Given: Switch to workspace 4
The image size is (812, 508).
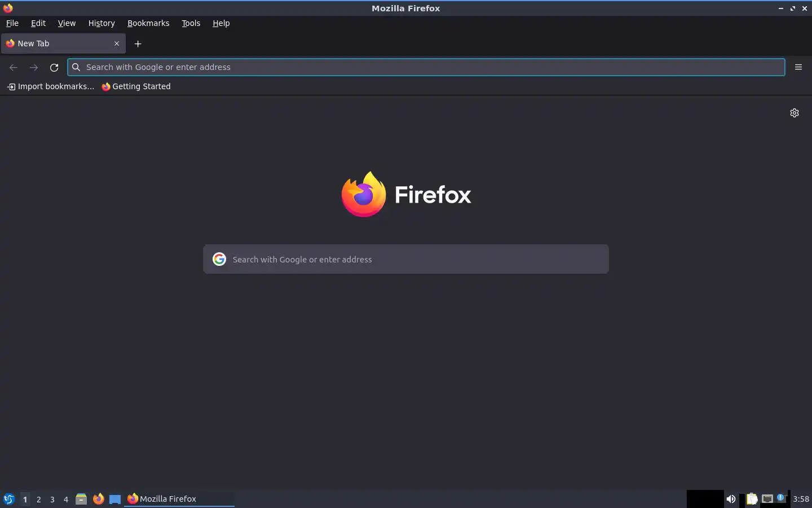Looking at the screenshot, I should pos(65,499).
